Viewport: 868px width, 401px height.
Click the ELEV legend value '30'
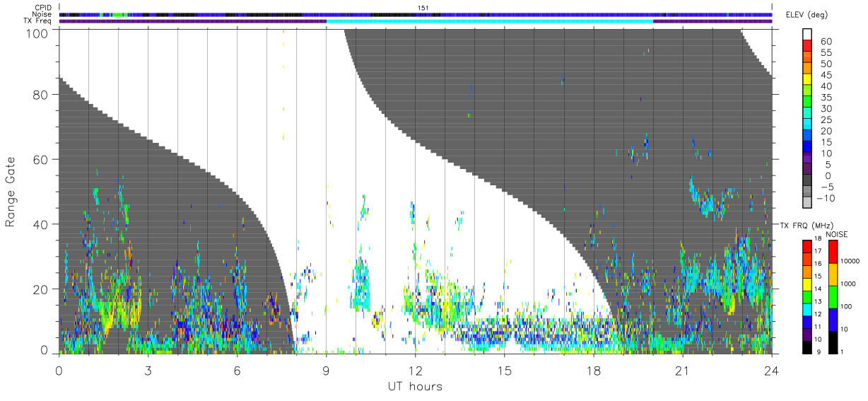(x=826, y=108)
